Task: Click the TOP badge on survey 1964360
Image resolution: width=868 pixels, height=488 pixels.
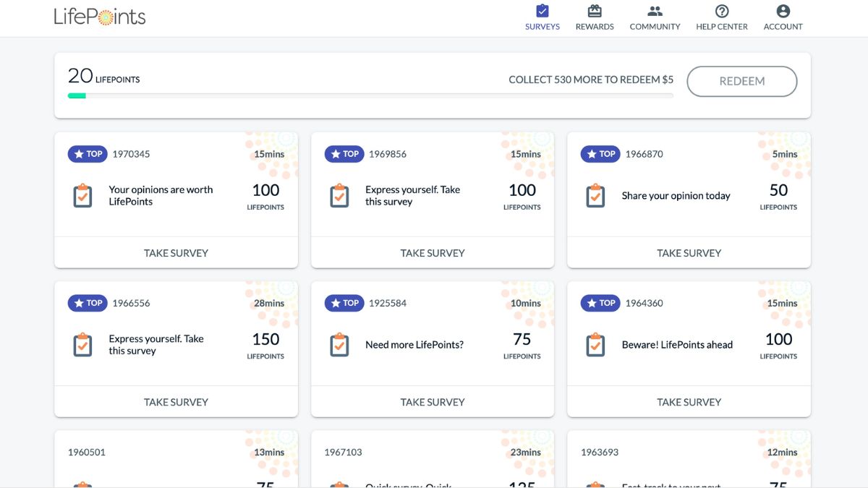Action: coord(600,303)
